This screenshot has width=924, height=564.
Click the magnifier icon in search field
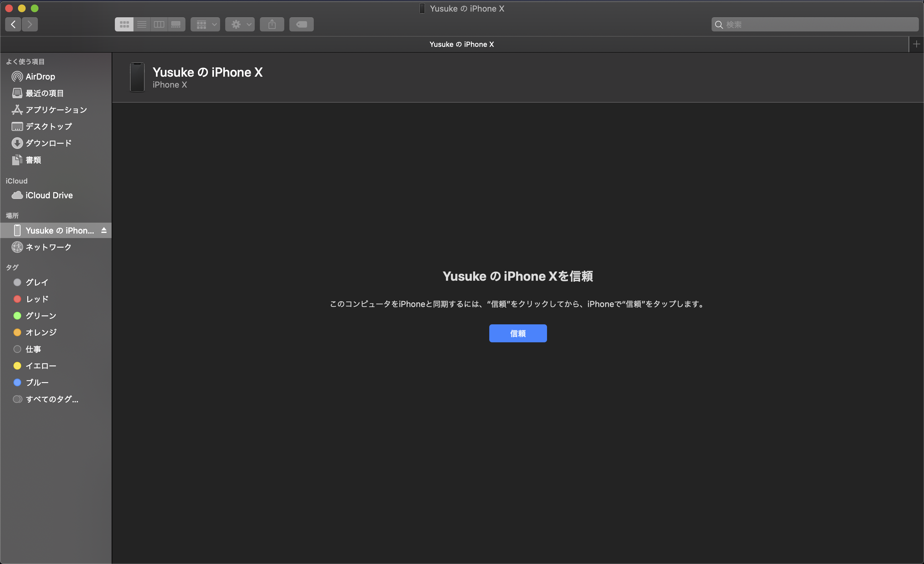[719, 25]
